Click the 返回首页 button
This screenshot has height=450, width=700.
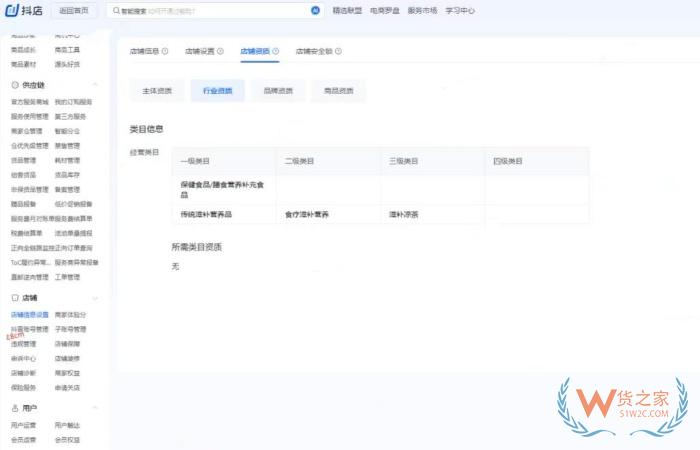[74, 10]
